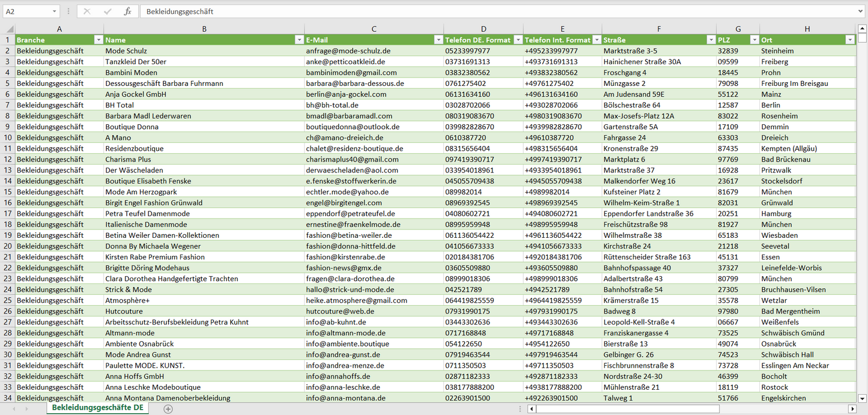Open the Branche column filter dropdown

tap(99, 40)
